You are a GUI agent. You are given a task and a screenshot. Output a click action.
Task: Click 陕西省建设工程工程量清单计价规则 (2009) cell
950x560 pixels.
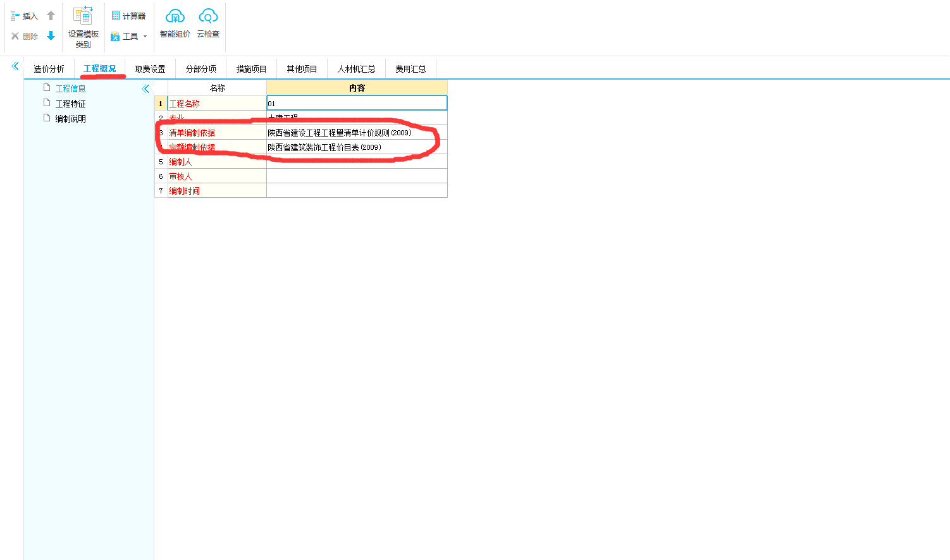[x=357, y=133]
